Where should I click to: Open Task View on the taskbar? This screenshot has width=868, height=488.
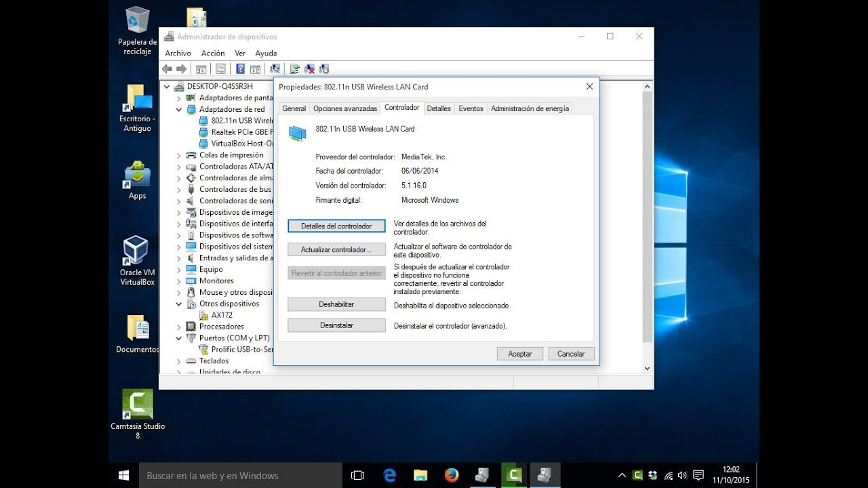tap(358, 476)
